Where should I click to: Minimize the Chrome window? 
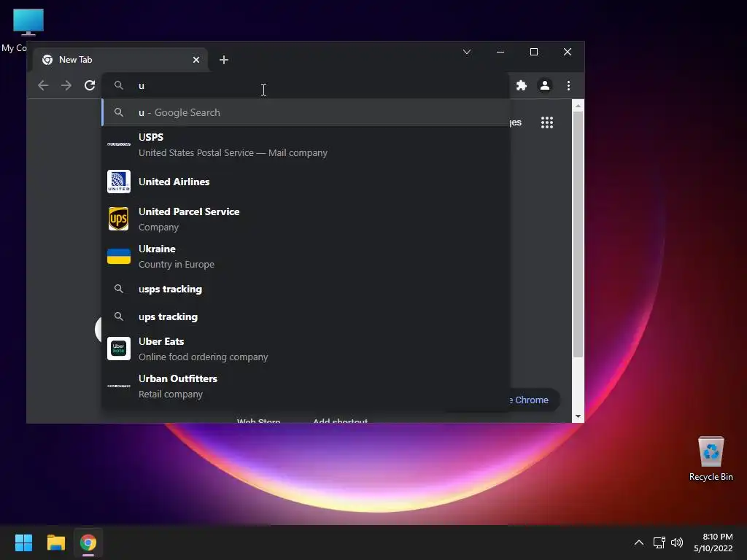[x=500, y=52]
